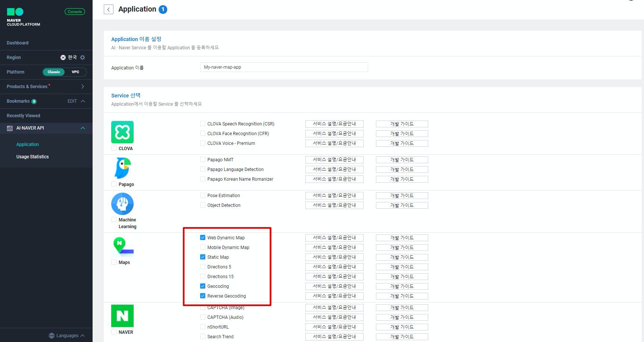The width and height of the screenshot is (644, 342).
Task: Click the blue step 1 badge
Action: point(163,9)
